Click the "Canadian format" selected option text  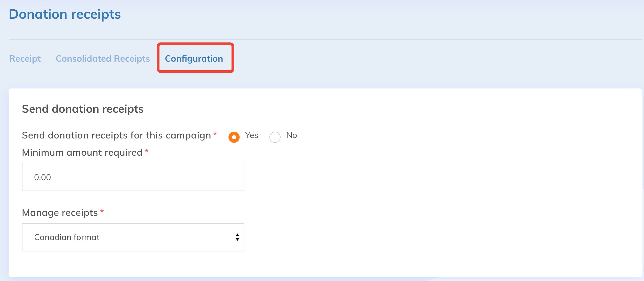click(67, 237)
